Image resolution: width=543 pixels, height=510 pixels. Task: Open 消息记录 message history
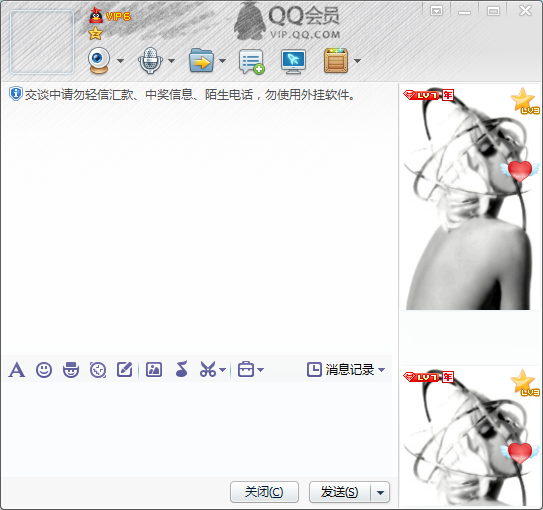pyautogui.click(x=341, y=369)
